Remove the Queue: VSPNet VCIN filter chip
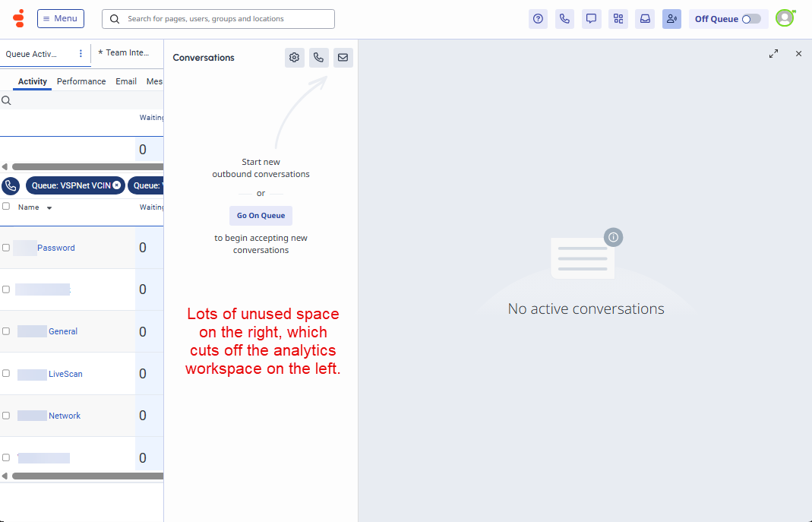The width and height of the screenshot is (812, 522). pos(116,185)
